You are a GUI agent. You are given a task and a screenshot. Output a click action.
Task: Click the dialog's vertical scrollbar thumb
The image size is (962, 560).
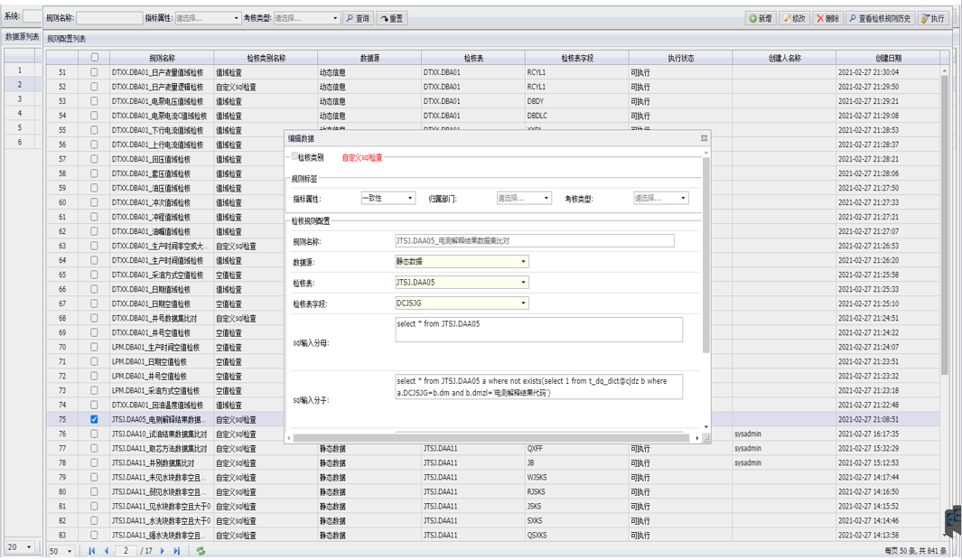[x=706, y=255]
